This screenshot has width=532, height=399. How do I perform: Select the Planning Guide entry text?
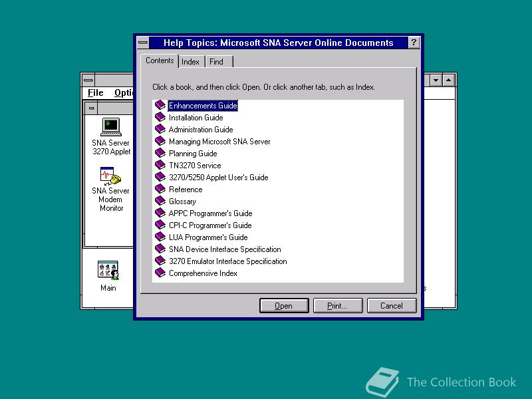pos(193,154)
